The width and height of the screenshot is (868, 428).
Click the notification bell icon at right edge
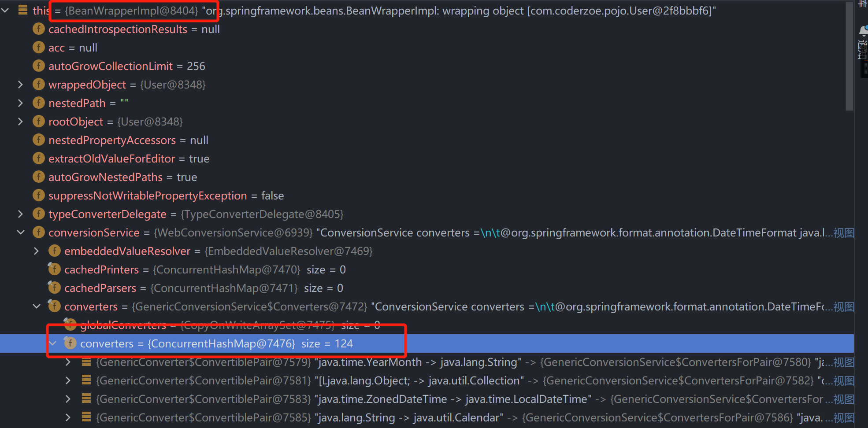tap(864, 30)
